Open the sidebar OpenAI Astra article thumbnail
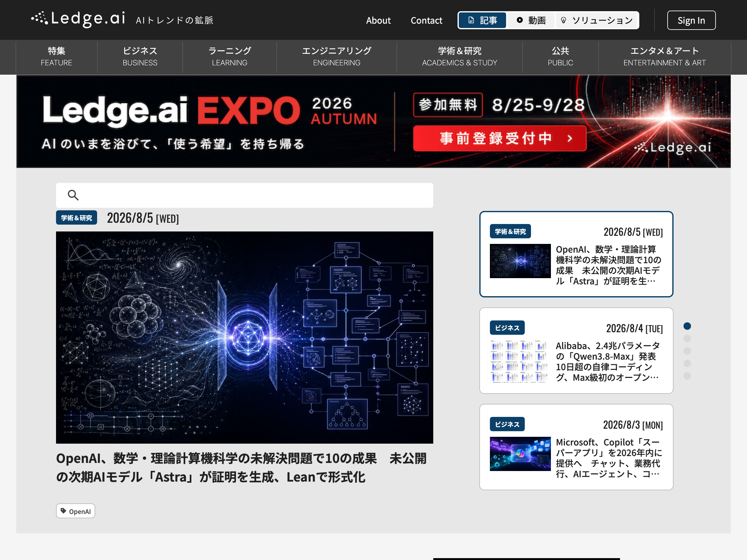Image resolution: width=747 pixels, height=560 pixels. click(520, 261)
